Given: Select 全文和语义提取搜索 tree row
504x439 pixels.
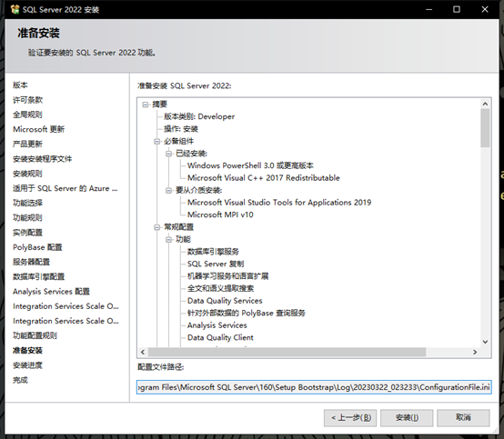Looking at the screenshot, I should 220,288.
